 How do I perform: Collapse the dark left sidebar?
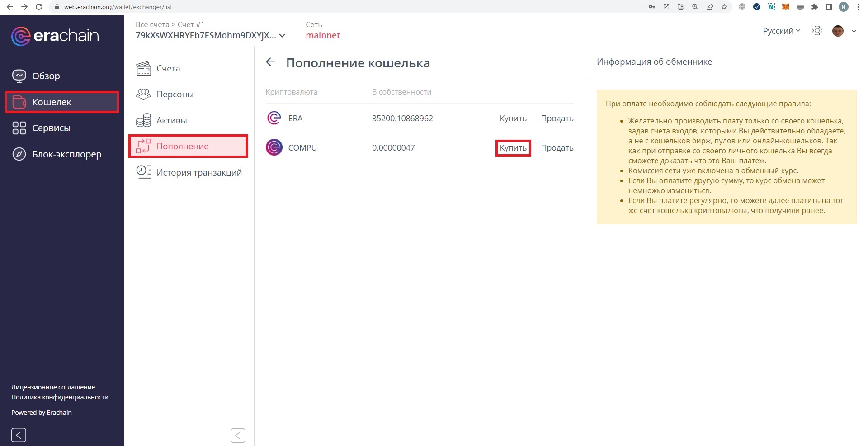click(x=19, y=435)
